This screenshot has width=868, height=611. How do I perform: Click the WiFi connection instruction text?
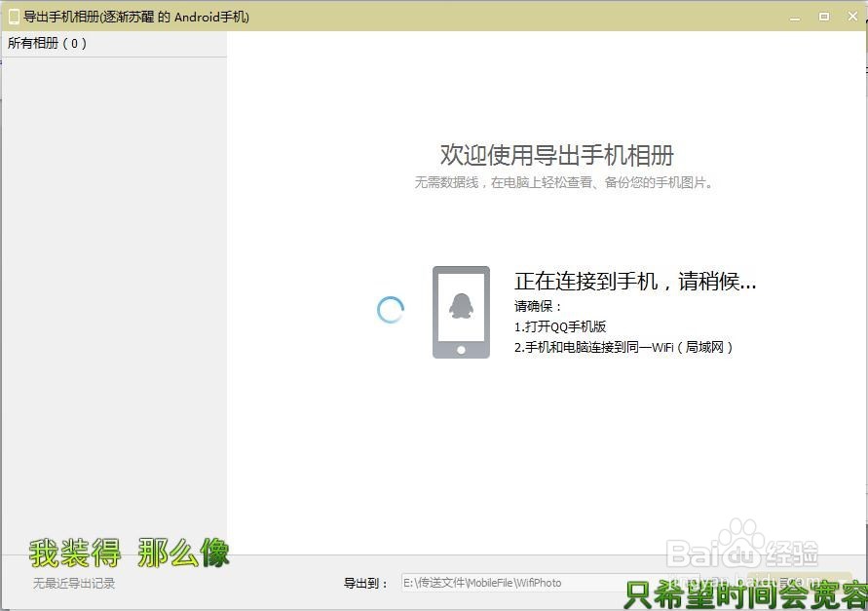[x=622, y=347]
